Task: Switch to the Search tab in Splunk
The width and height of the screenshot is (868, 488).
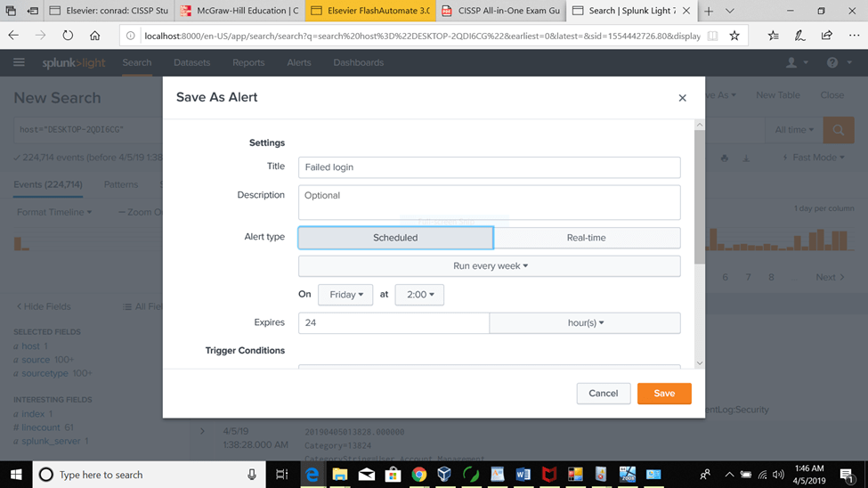Action: point(137,62)
